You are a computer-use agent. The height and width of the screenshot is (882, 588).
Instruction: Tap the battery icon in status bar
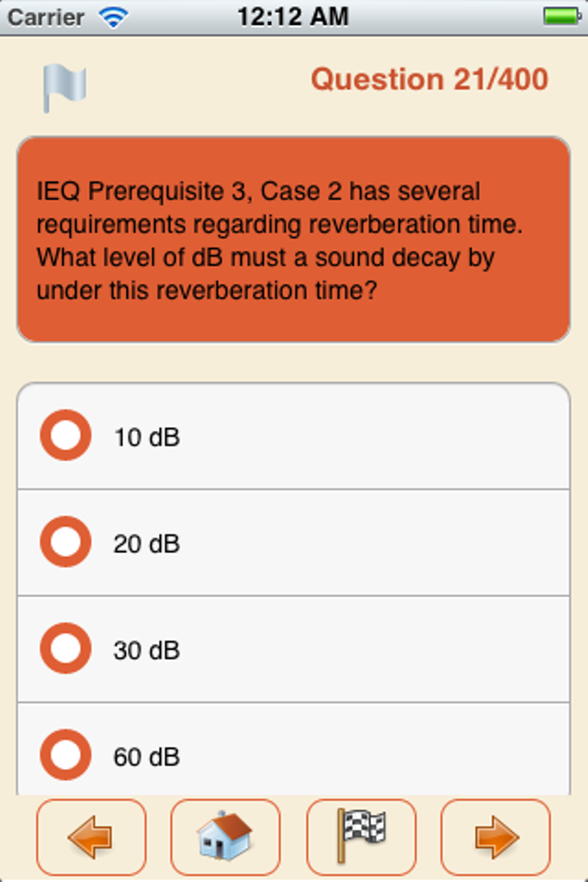(560, 17)
